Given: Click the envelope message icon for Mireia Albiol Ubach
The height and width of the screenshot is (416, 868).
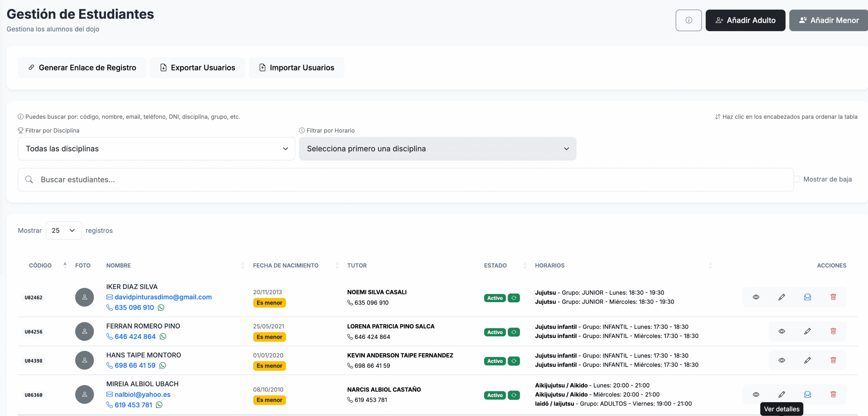Looking at the screenshot, I should click(807, 394).
